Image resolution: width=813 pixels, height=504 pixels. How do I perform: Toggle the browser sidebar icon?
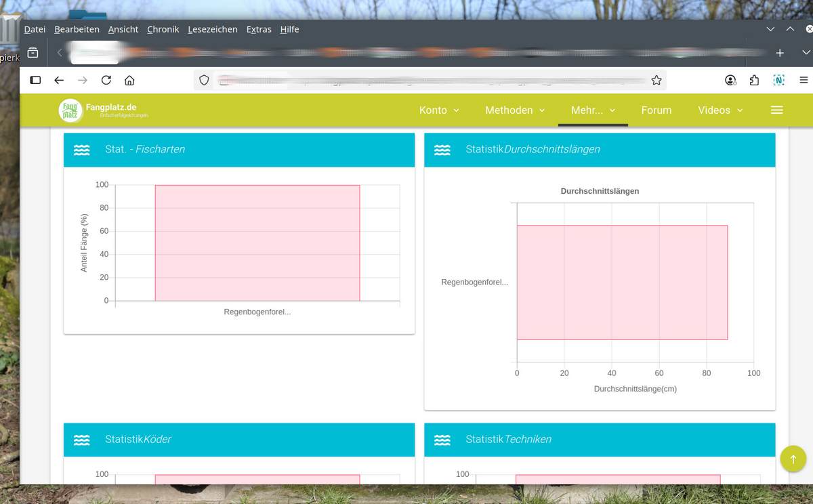(x=35, y=80)
